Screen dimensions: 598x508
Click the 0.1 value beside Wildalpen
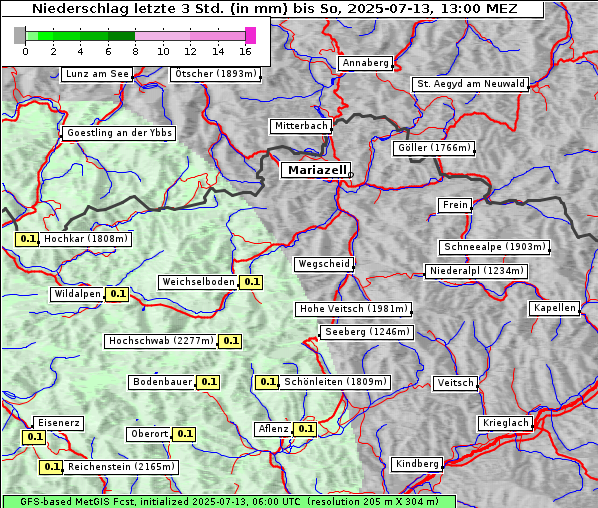pos(117,294)
